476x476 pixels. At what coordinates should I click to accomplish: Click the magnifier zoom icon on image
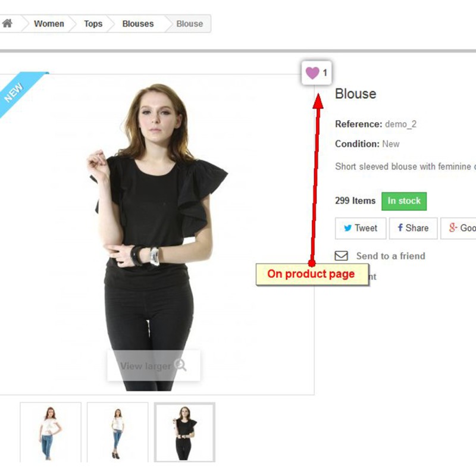pos(181,365)
